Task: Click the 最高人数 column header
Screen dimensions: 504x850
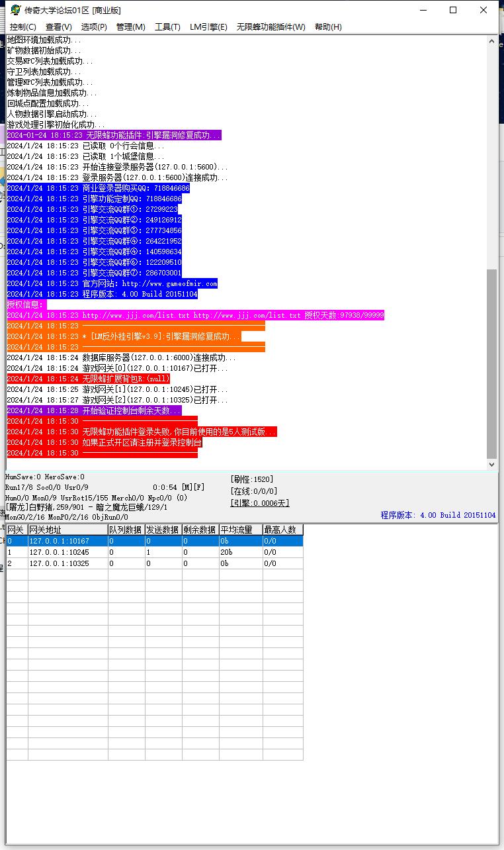Action: point(282,530)
